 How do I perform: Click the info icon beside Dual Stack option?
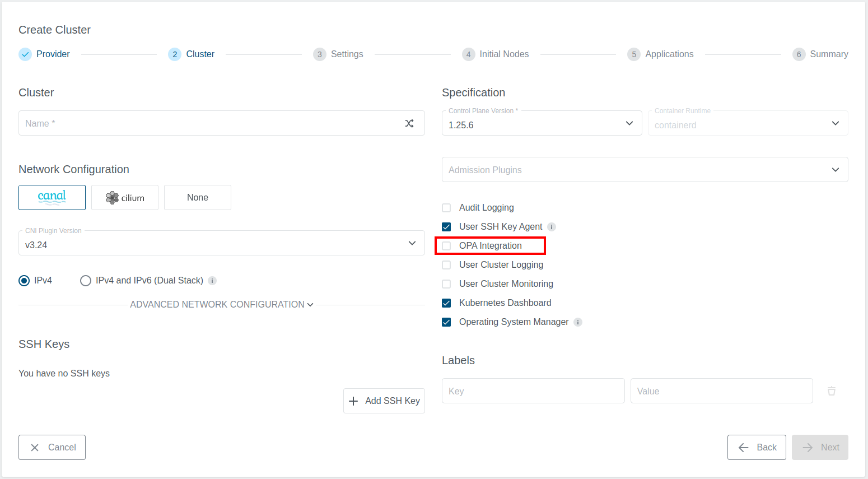point(212,280)
